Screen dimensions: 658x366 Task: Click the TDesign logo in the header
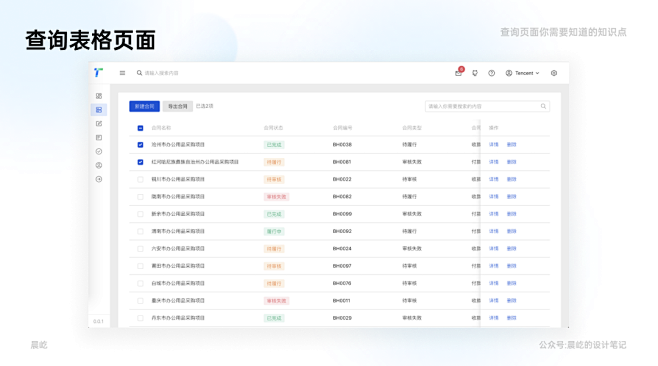(x=98, y=73)
